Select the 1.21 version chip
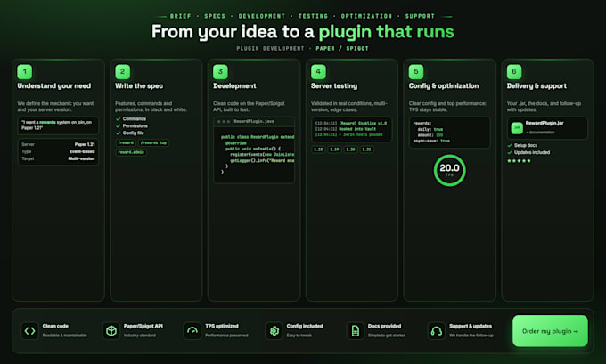 [367, 150]
